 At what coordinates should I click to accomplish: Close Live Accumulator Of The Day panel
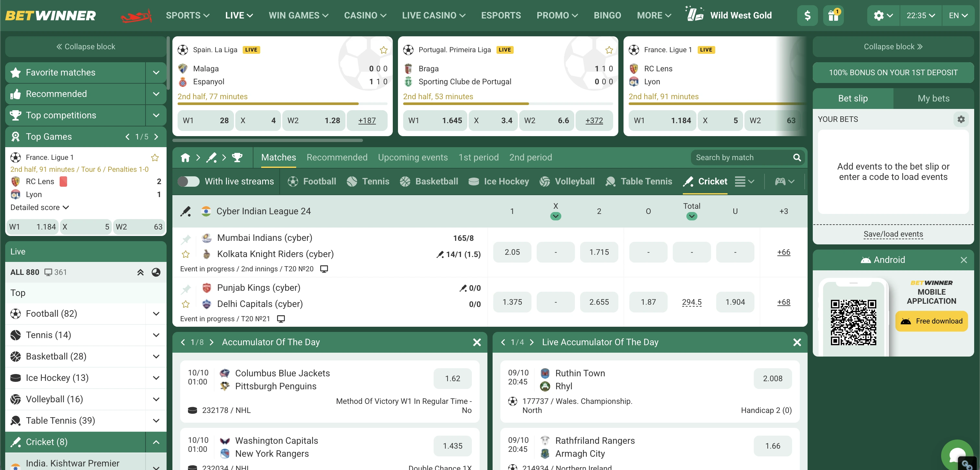tap(797, 342)
